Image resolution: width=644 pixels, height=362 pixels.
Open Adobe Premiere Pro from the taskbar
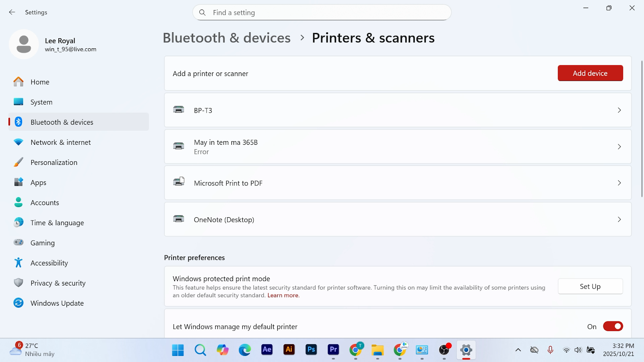(x=333, y=350)
